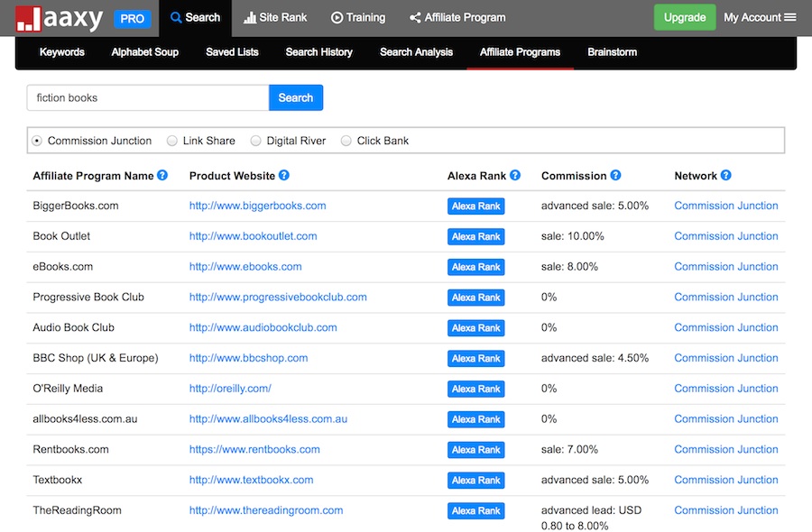
Task: Click help icon next to Commission header
Action: tap(615, 176)
